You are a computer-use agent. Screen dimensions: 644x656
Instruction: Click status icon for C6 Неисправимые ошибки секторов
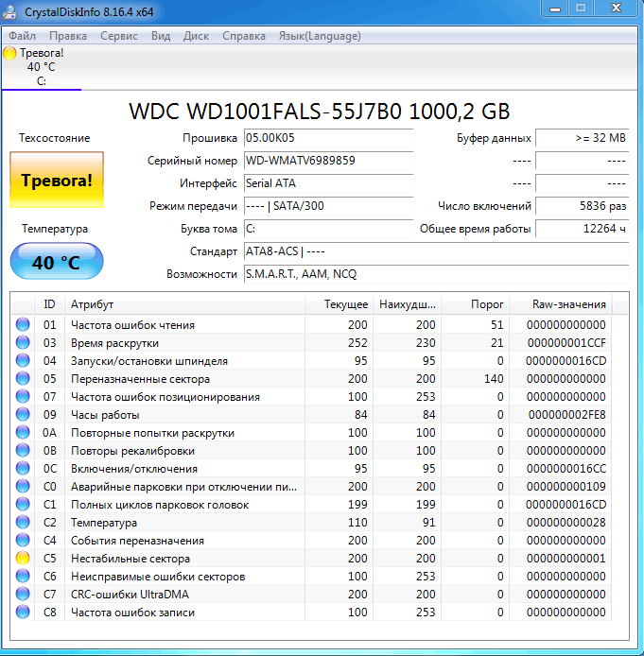(23, 577)
